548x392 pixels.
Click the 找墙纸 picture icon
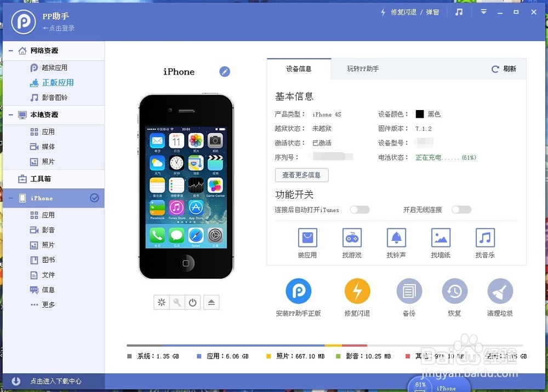click(x=441, y=238)
